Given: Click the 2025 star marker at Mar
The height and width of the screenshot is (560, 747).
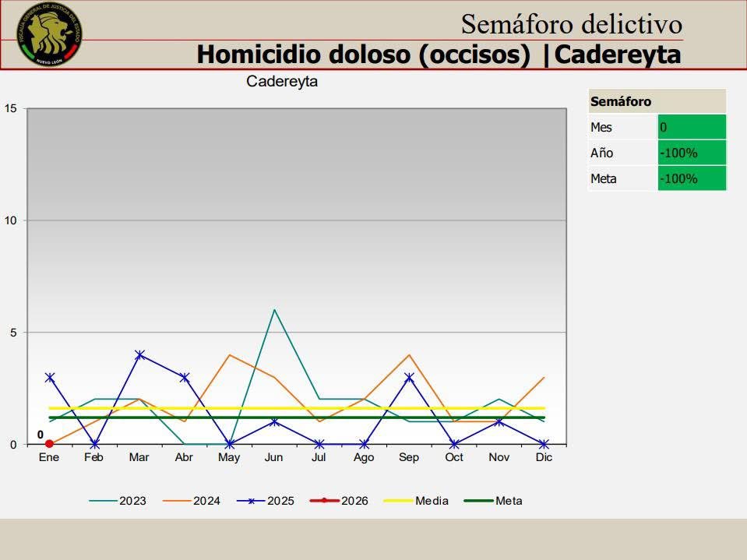Looking at the screenshot, I should click(139, 354).
